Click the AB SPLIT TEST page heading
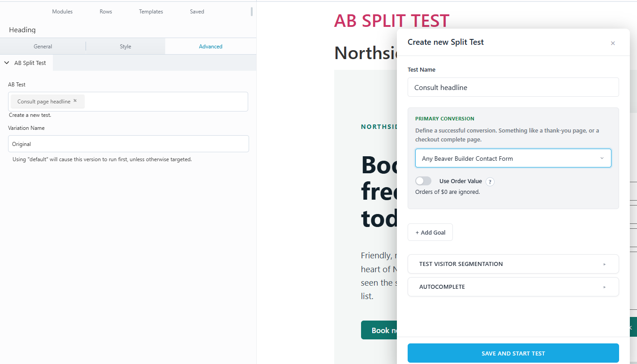The width and height of the screenshot is (637, 364). click(x=392, y=21)
